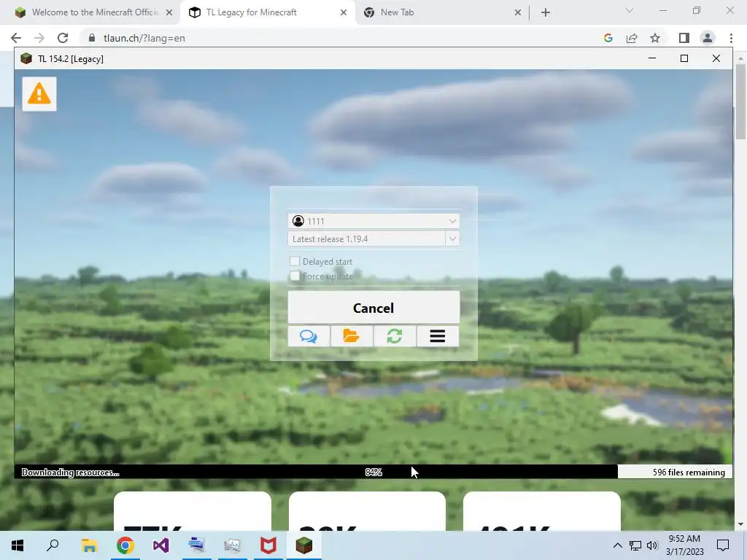This screenshot has width=747, height=560.
Task: Open a new browser tab
Action: pos(546,12)
